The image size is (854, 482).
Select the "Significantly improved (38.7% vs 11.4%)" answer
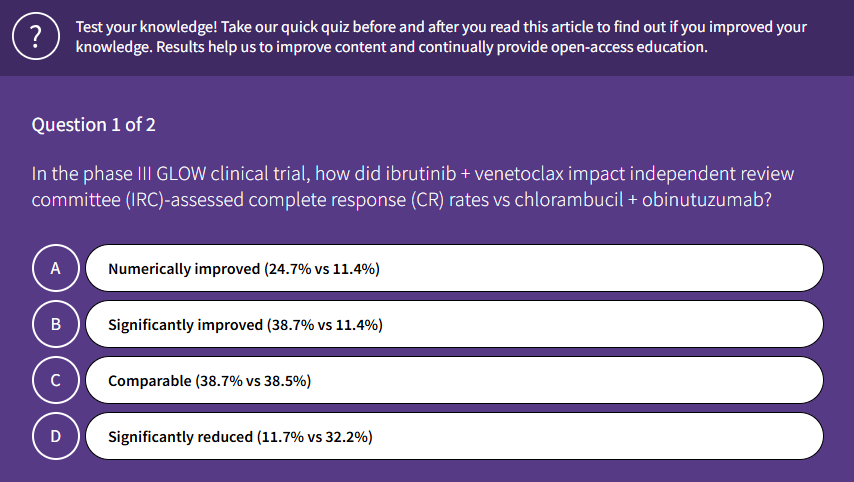pos(454,324)
